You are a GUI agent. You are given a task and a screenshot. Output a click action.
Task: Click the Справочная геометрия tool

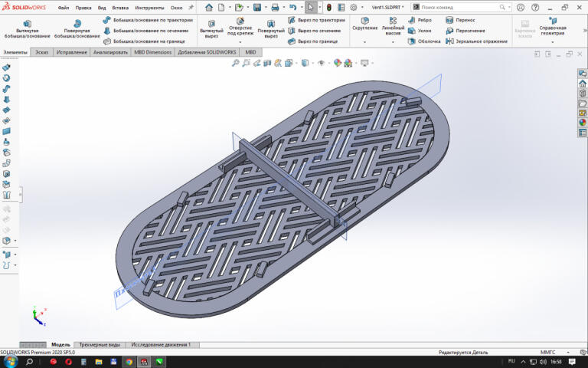coord(552,26)
